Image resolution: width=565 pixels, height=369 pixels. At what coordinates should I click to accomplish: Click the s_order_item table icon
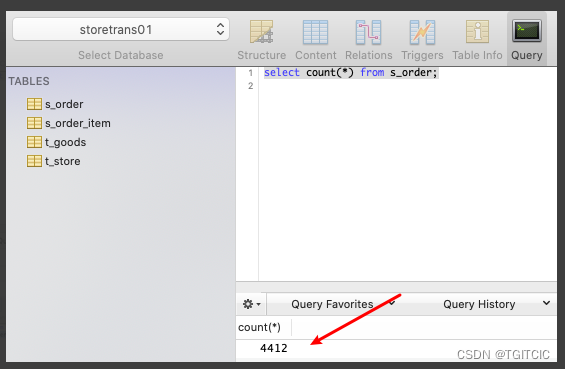point(34,123)
